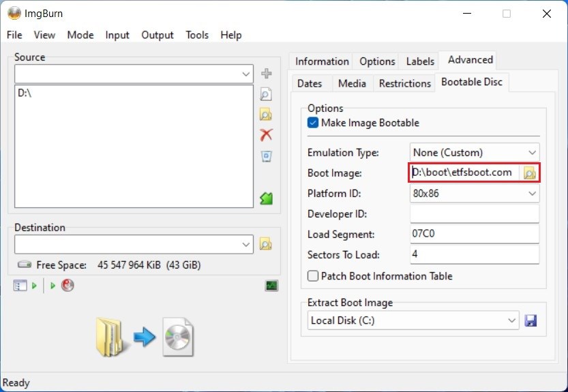This screenshot has height=392, width=568.
Task: Click the destination file browse icon
Action: 267,244
